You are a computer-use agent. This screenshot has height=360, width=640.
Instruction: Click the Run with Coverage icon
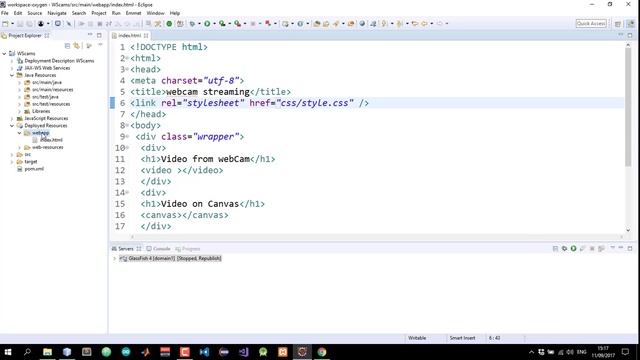click(222, 24)
